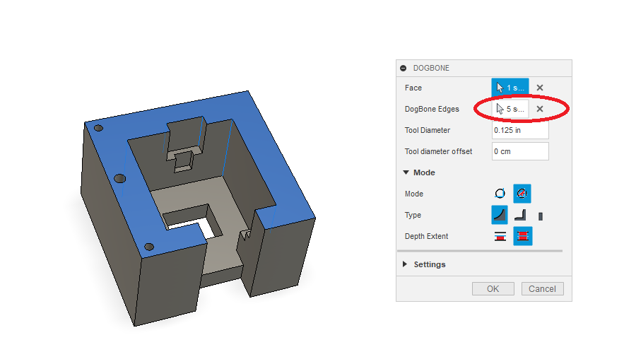Clear the Face selection with X

tap(540, 88)
